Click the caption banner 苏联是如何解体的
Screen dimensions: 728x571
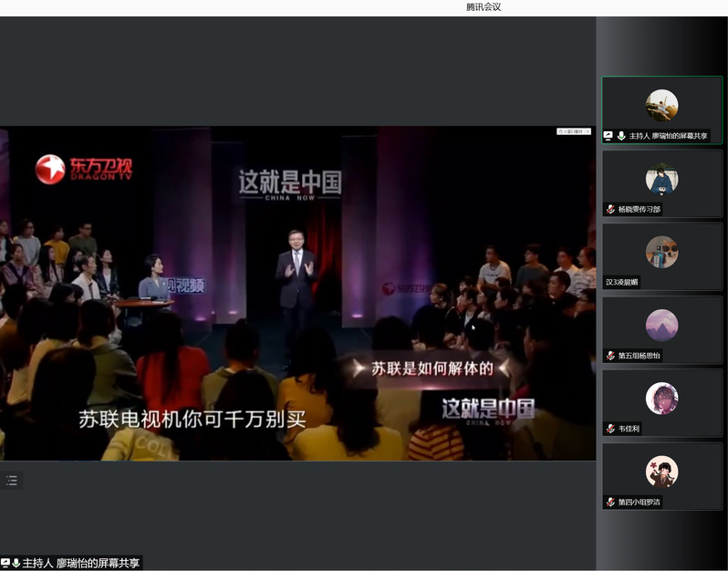(432, 369)
